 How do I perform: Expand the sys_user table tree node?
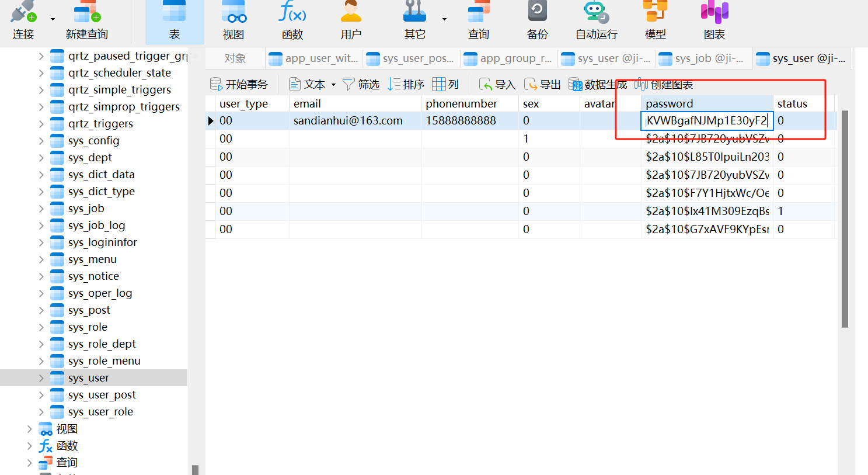click(41, 378)
